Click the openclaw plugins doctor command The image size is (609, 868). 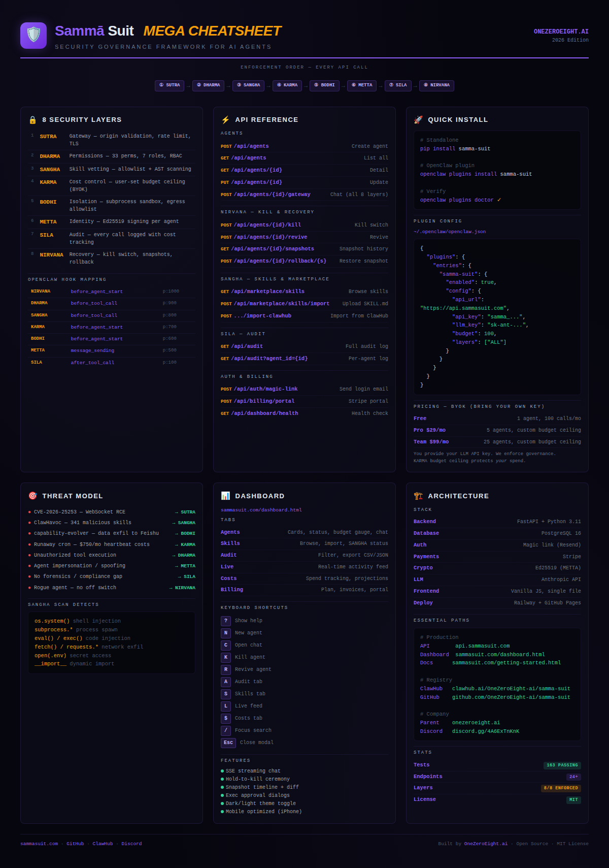(x=460, y=200)
